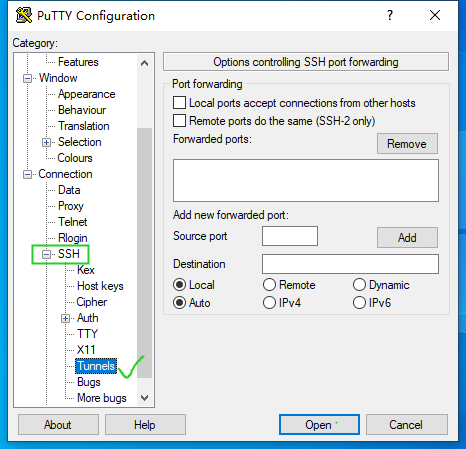466x449 pixels.
Task: Select IPv4 radio button
Action: point(269,303)
